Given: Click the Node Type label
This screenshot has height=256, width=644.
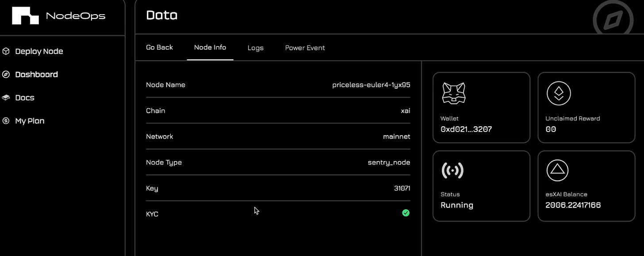Looking at the screenshot, I should pos(164,163).
